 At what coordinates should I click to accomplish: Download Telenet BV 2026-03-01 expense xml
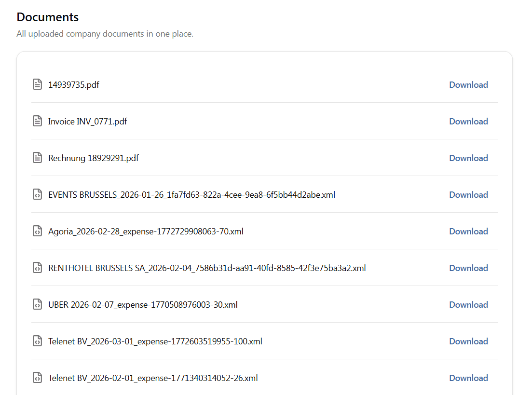point(468,341)
